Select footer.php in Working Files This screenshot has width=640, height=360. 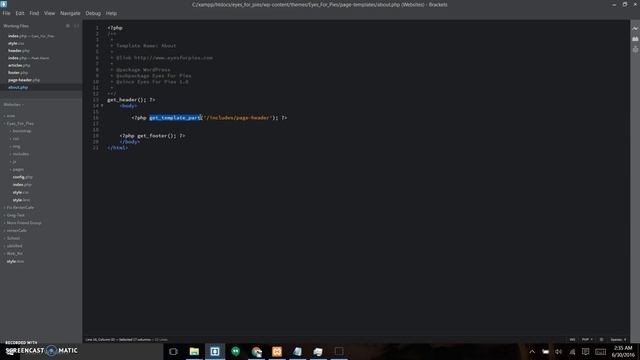(18, 73)
